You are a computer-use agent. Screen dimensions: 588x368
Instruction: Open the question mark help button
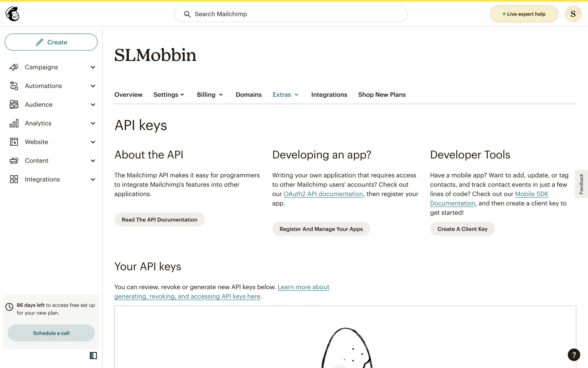(574, 355)
